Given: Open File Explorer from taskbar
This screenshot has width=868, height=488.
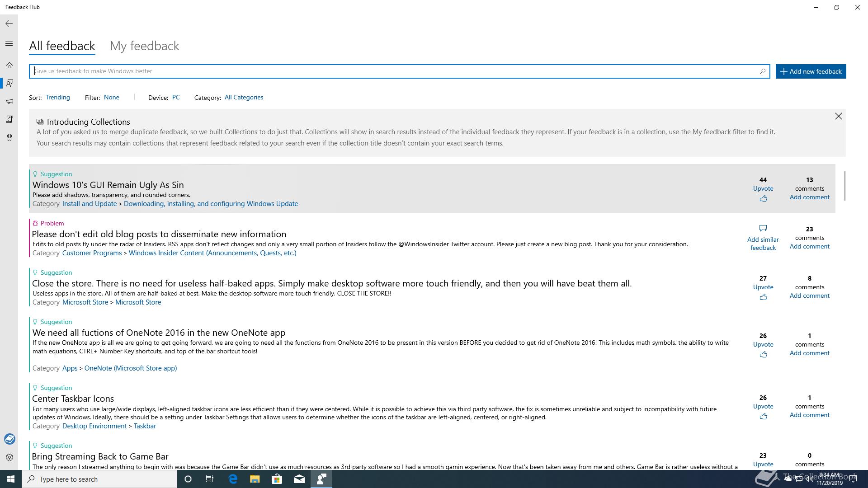Looking at the screenshot, I should pos(255,479).
